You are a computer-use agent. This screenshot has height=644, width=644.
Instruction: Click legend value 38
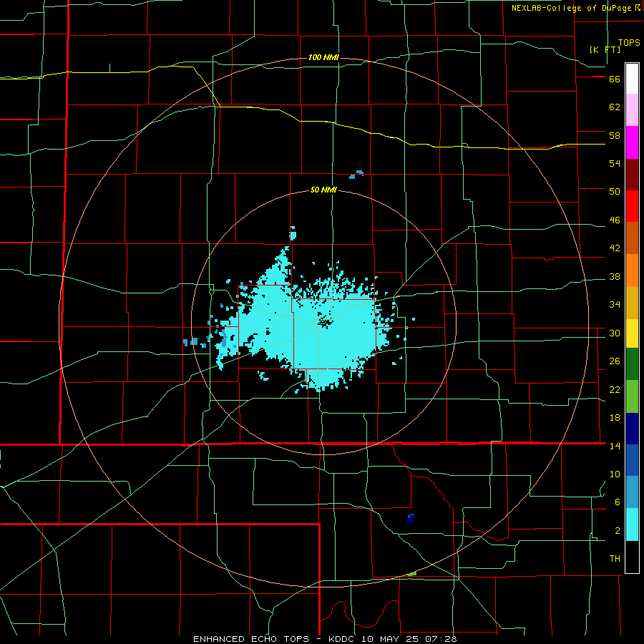(x=615, y=277)
